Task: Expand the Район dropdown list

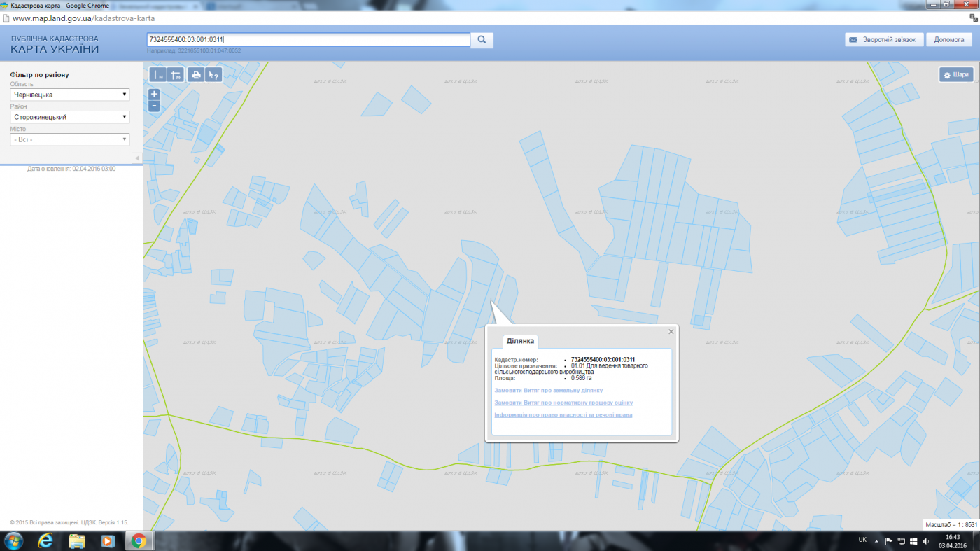Action: tap(70, 117)
